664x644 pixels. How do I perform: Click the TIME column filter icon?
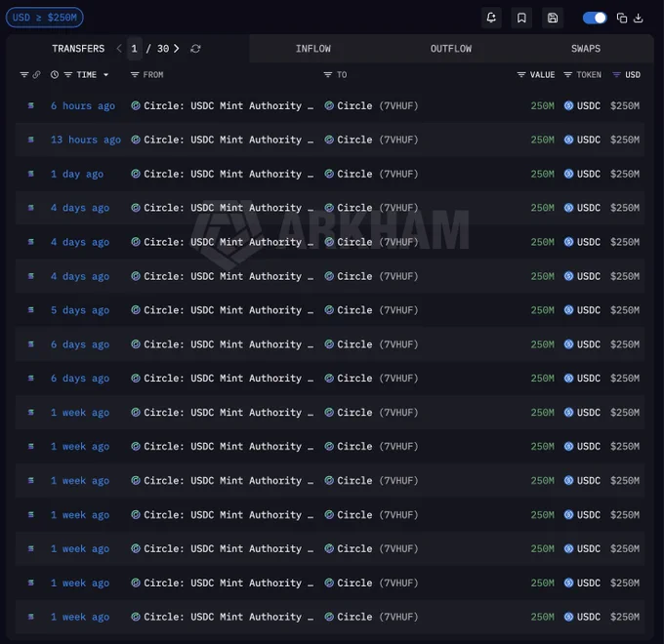(67, 75)
